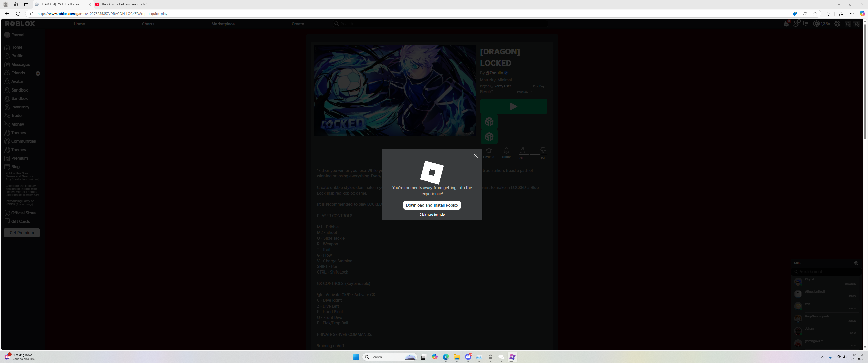Close the Roblox download dialog
Viewport: 868px width, 363px height.
pos(475,156)
